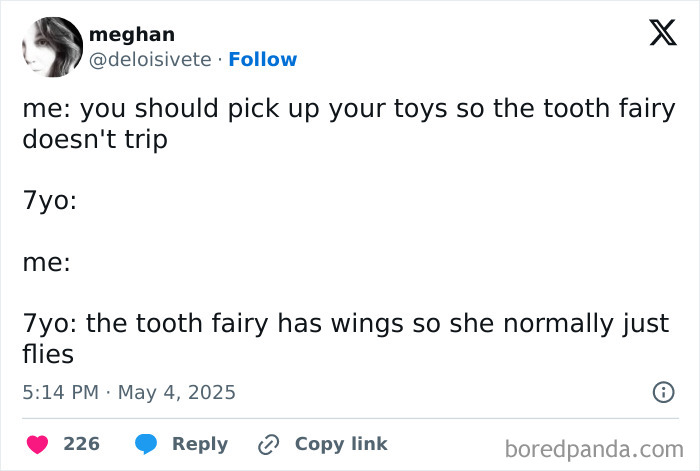Click the word "flies" ending the tweet
700x471 pixels.
tap(48, 354)
